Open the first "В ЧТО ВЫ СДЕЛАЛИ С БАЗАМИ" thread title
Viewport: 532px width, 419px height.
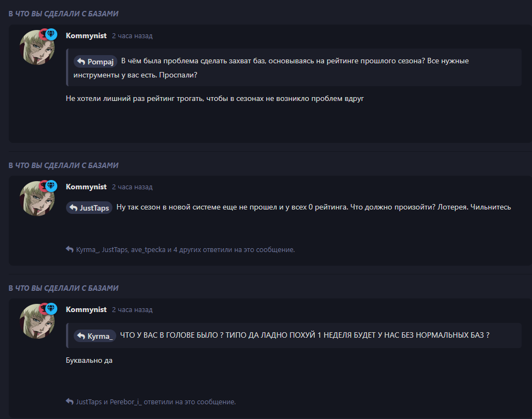pos(63,14)
